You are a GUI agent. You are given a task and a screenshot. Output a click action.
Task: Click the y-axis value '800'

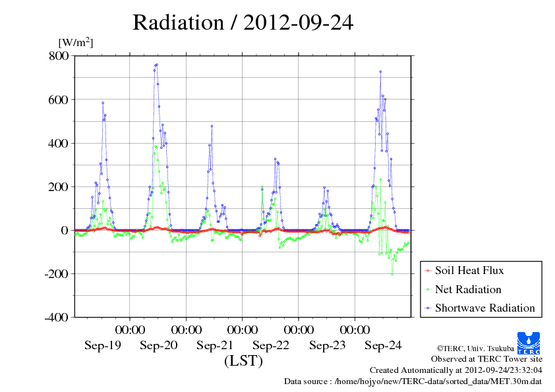[59, 55]
